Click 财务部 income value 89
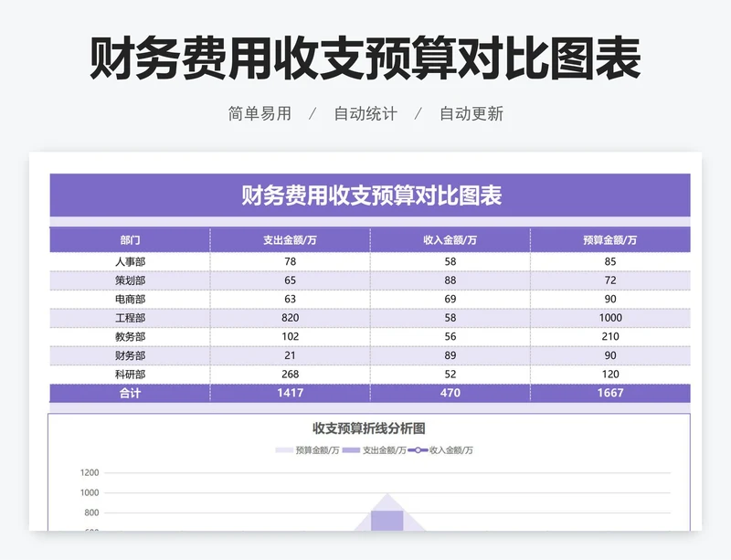This screenshot has width=731, height=560. pos(450,355)
